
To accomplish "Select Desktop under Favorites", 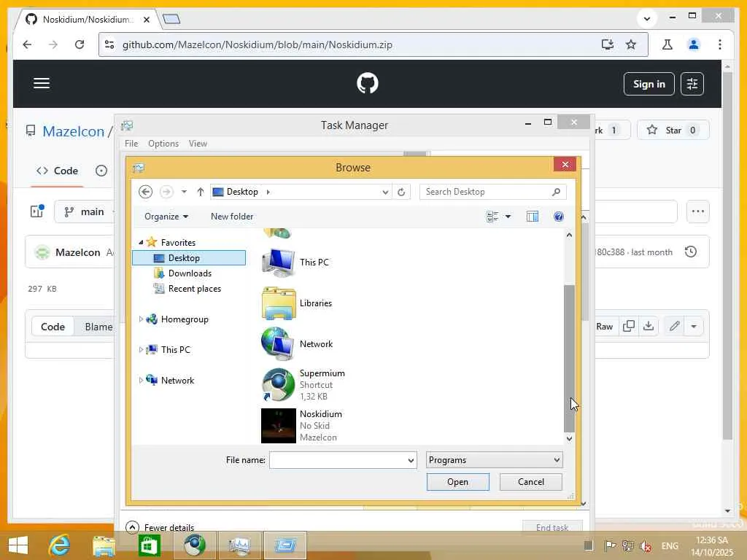I will pyautogui.click(x=189, y=257).
